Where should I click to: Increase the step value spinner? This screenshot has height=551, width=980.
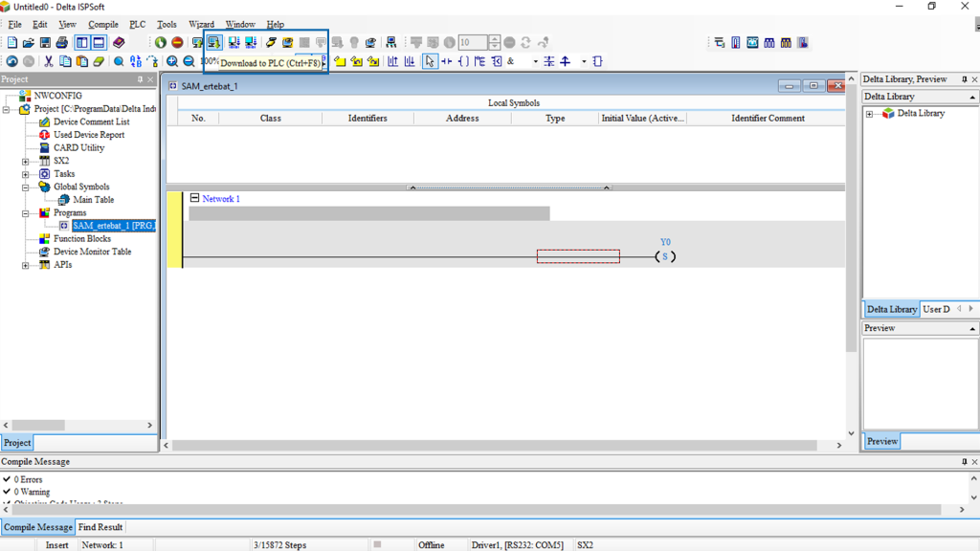pyautogui.click(x=495, y=38)
